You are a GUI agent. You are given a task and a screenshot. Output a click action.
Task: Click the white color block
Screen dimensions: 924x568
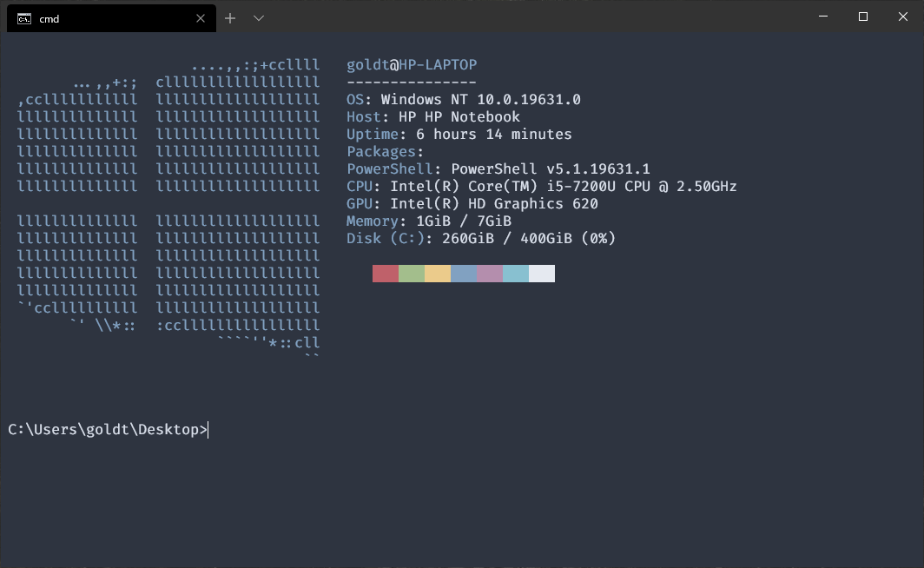(542, 274)
